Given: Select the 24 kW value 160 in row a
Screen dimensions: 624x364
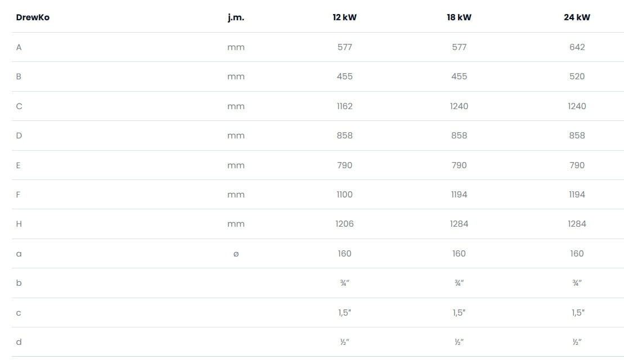Looking at the screenshot, I should click(x=577, y=254).
